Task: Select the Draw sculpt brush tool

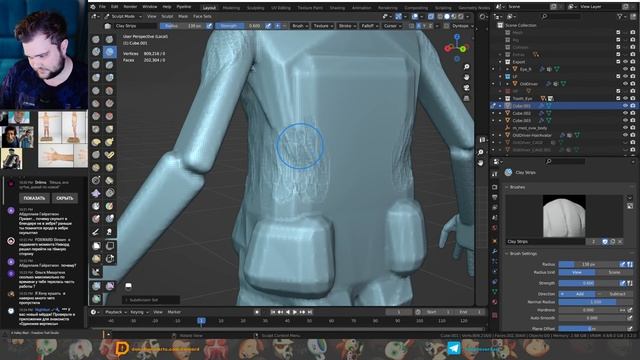Action: click(96, 39)
